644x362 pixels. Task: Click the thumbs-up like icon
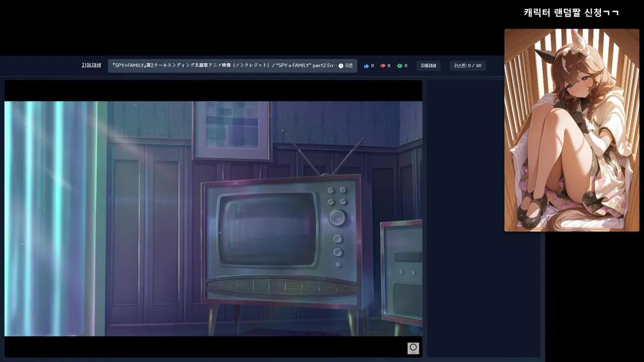tap(366, 66)
